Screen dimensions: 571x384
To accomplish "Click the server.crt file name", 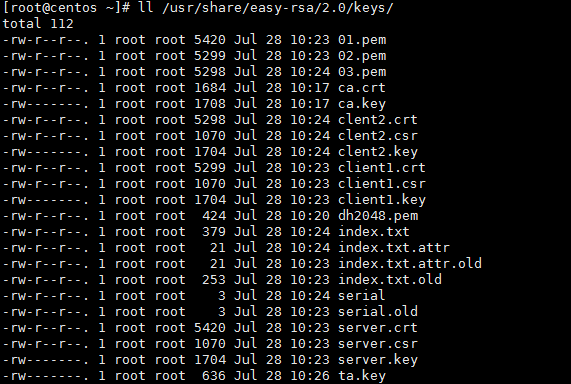I will (x=378, y=328).
